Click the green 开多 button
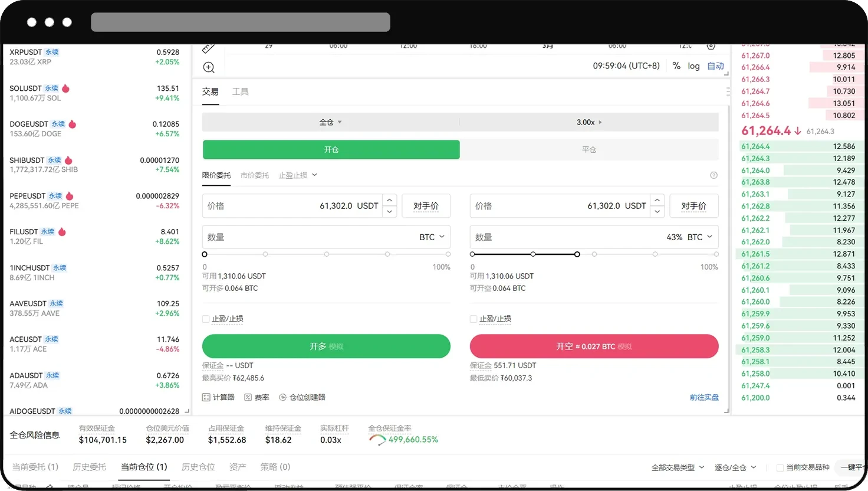Screen dimensions: 868x491 (326, 346)
